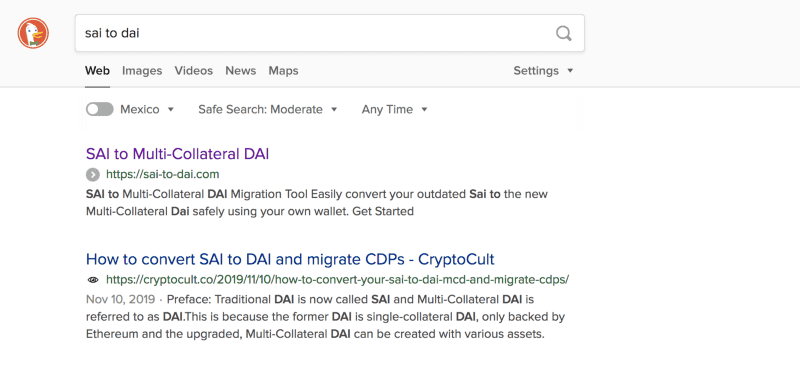Select the Web tab
Screen dimensions: 800x373
(x=97, y=70)
